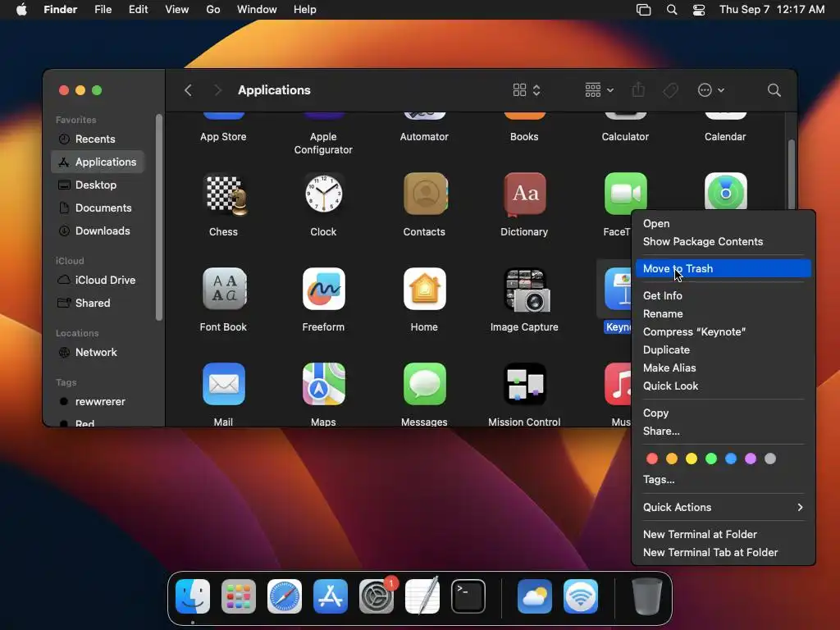Image resolution: width=840 pixels, height=630 pixels.
Task: Select the Clock app icon
Action: point(323,194)
